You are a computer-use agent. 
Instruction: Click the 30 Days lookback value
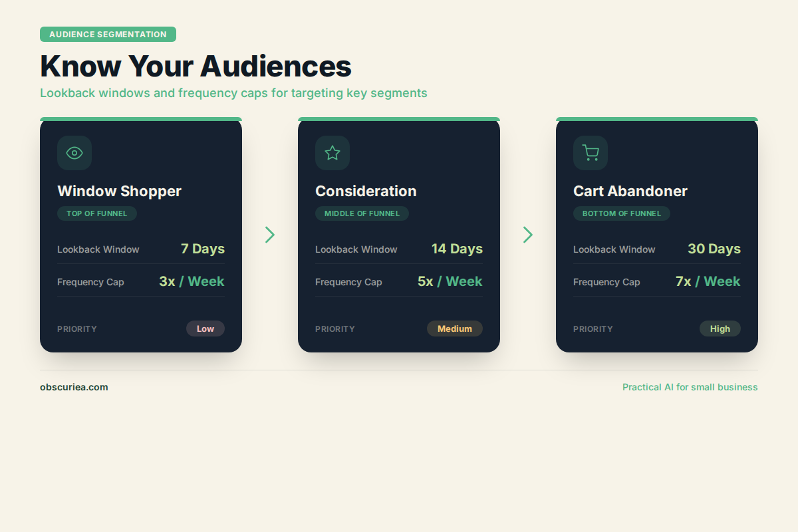pyautogui.click(x=714, y=249)
